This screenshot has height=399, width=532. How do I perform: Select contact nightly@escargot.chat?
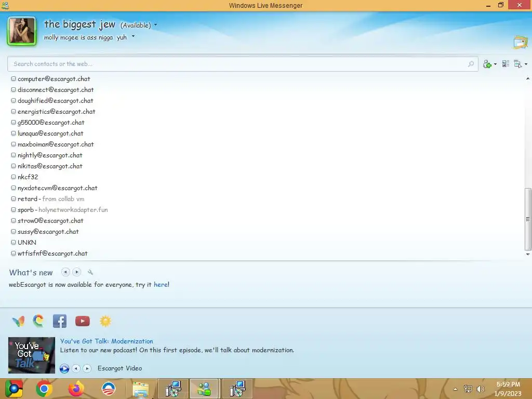50,155
